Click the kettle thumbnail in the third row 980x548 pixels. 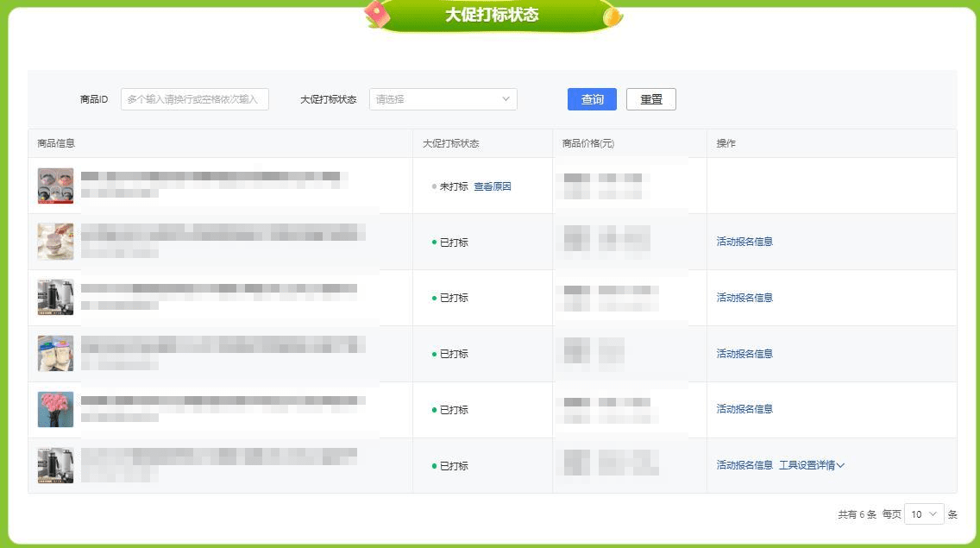[55, 298]
